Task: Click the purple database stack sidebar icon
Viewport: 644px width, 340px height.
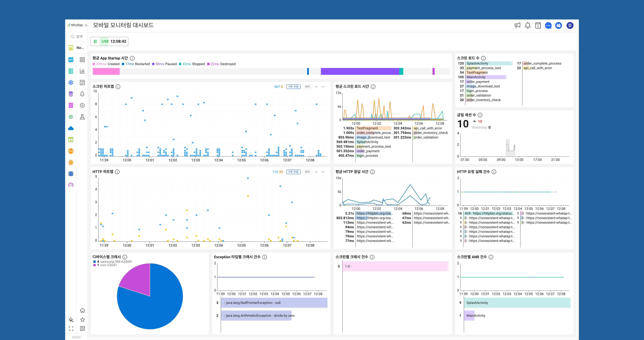Action: tap(71, 94)
